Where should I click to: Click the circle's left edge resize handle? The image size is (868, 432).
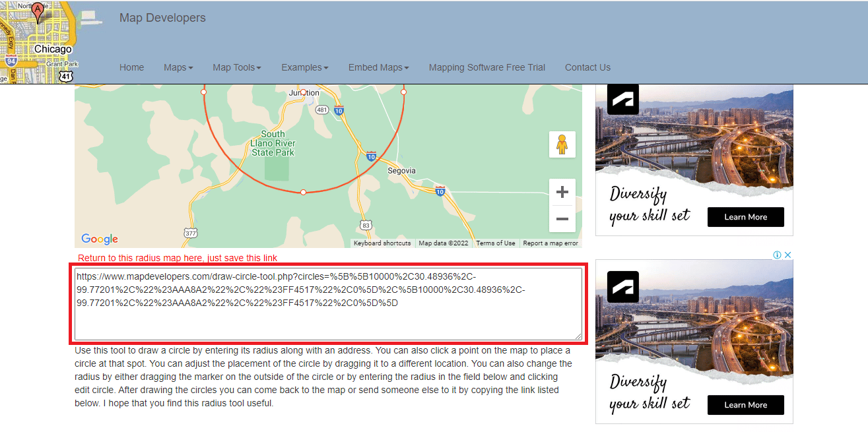(203, 92)
